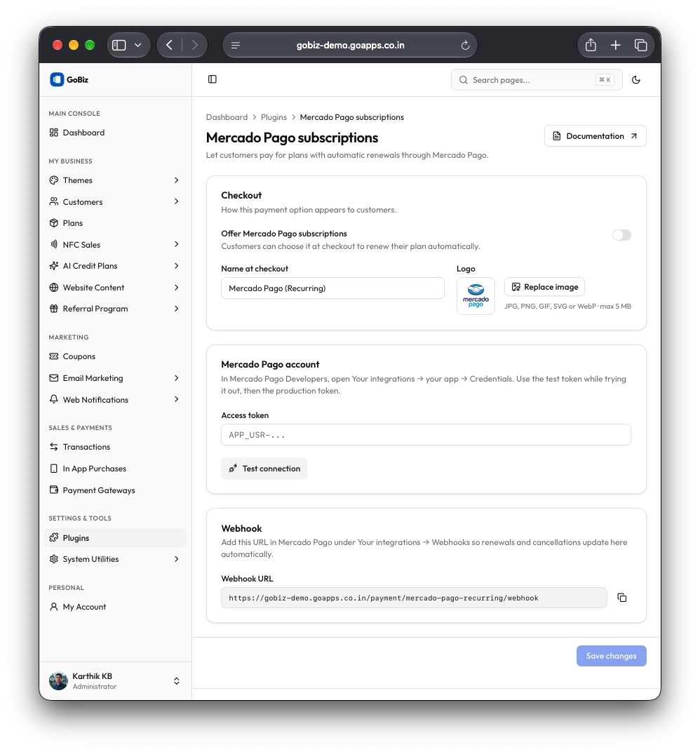The image size is (700, 752).
Task: Click the Transactions arrows icon
Action: click(54, 446)
